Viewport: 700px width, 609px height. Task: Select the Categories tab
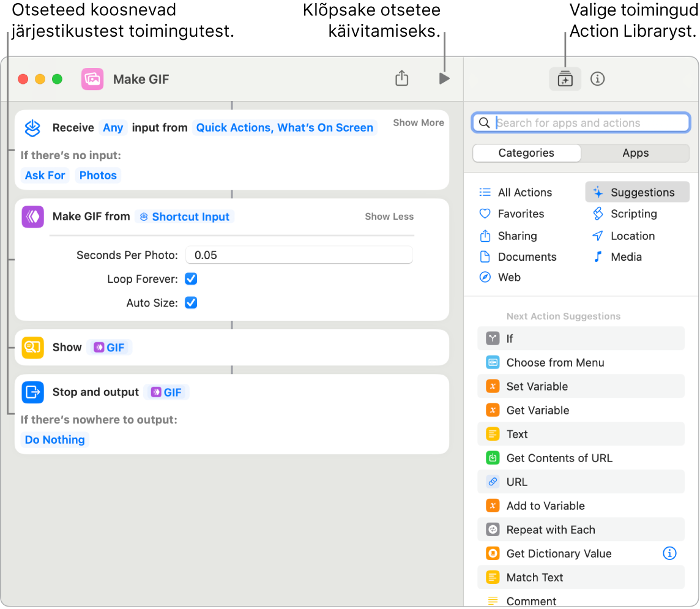(x=526, y=153)
